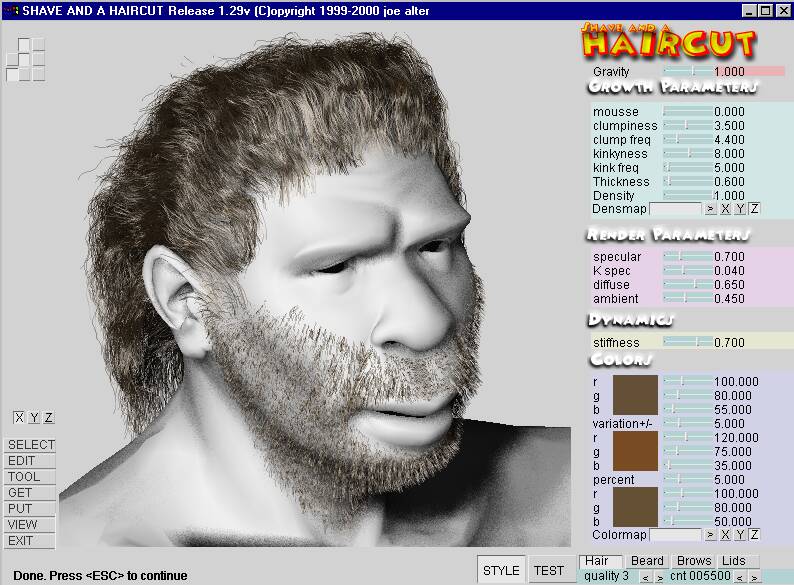
Task: Click the Colormap input field
Action: [676, 535]
